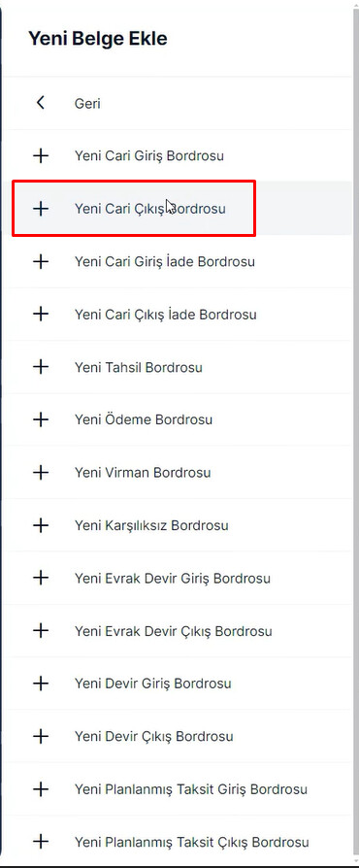Viewport: 359px width, 868px height.
Task: Click plus icon beside Yeni Virman Bordrosu
Action: click(x=41, y=472)
